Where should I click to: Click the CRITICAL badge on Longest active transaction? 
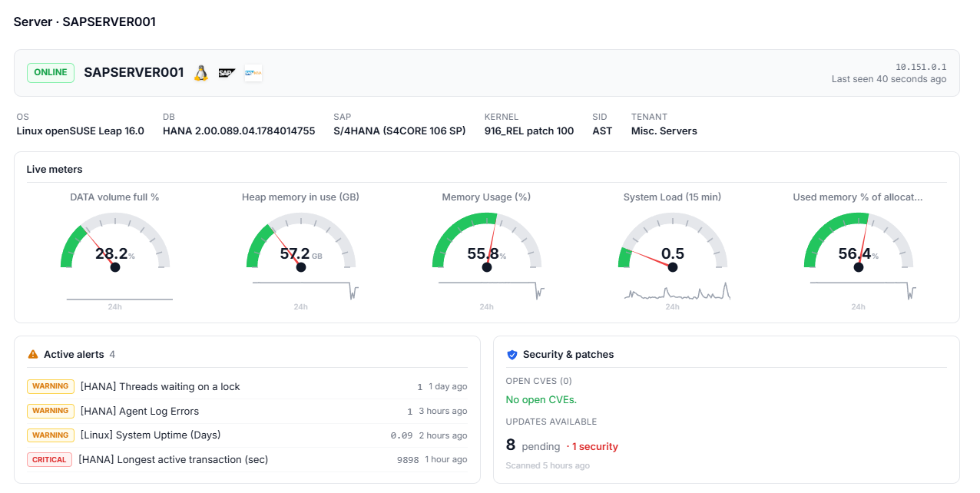(50, 460)
